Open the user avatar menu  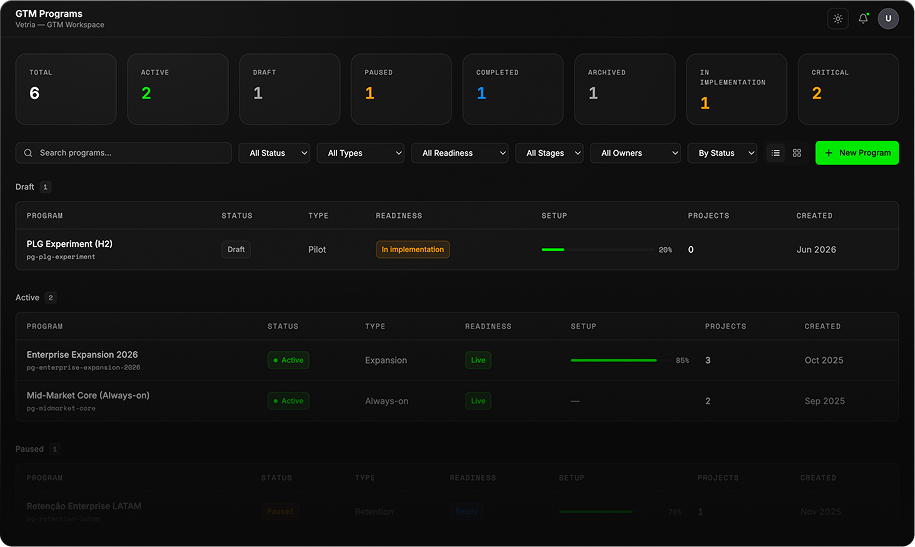point(888,19)
